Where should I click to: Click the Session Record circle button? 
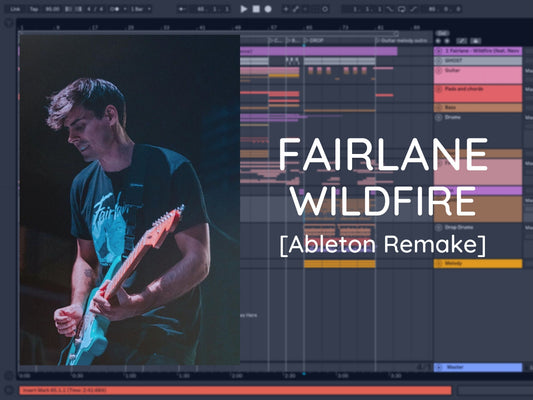click(325, 9)
